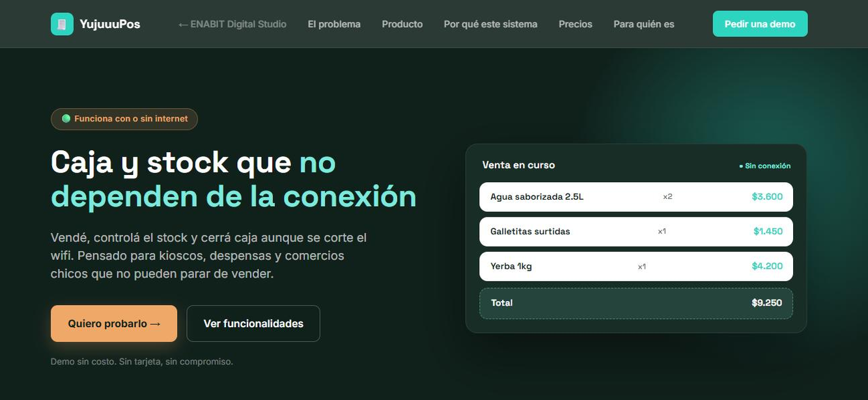Select the Agua saborizada 2.5L row
This screenshot has height=400, width=868.
636,196
